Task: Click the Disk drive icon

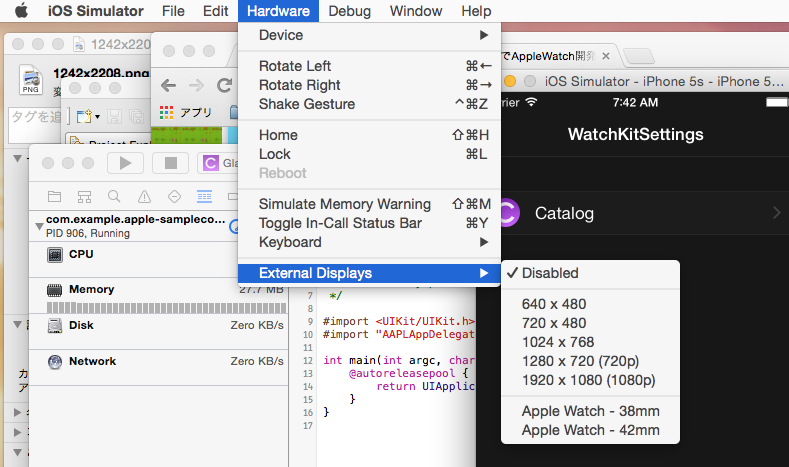Action: [54, 326]
